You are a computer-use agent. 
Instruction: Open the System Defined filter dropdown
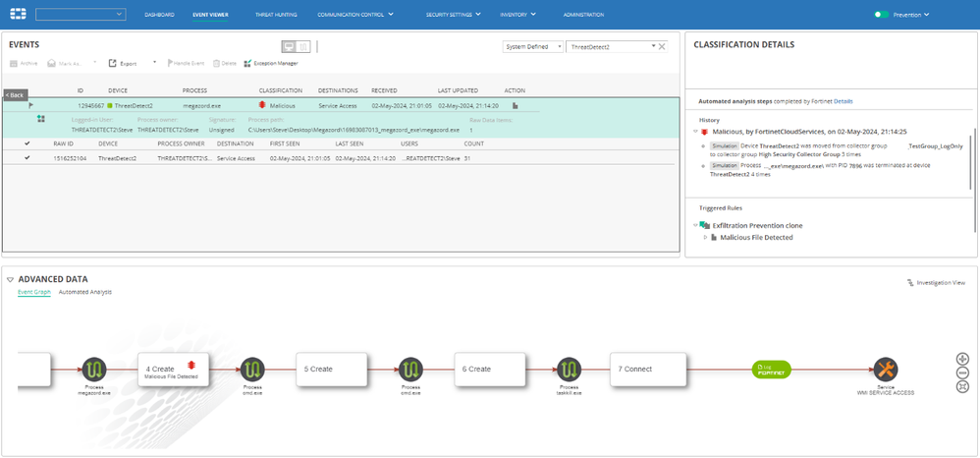pyautogui.click(x=533, y=46)
